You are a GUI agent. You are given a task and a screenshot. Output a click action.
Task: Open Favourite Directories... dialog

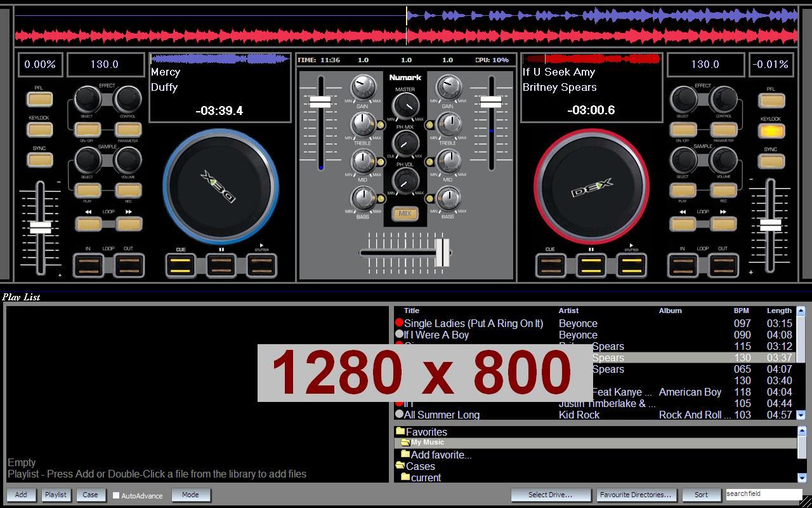[636, 495]
